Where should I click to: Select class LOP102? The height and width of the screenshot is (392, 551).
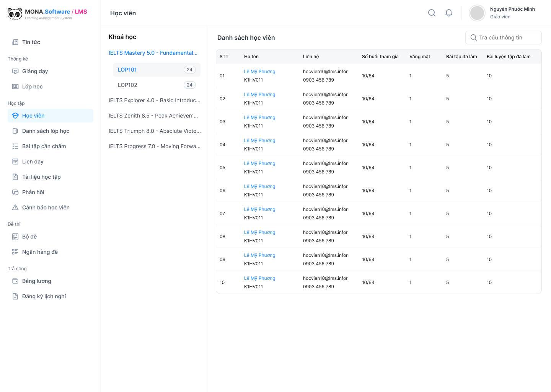point(157,85)
